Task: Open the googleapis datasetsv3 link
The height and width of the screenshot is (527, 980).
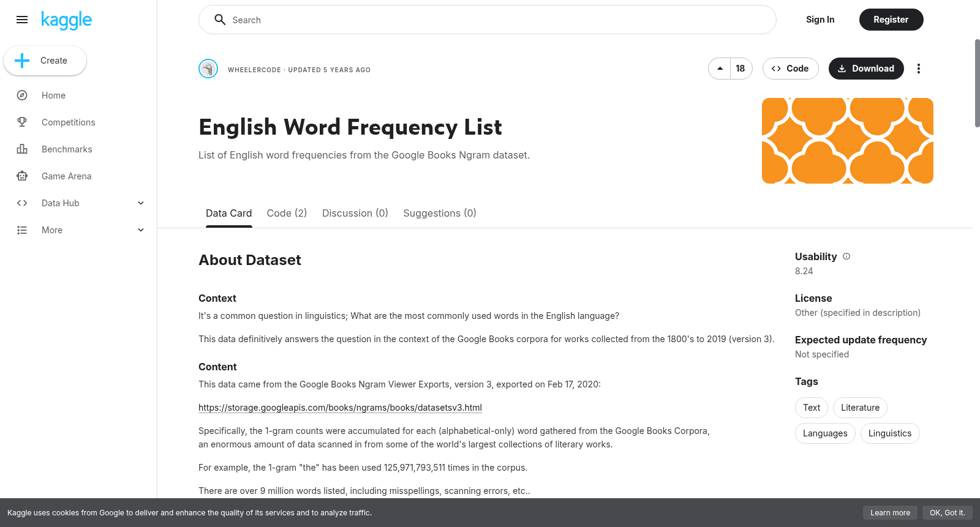Action: [x=340, y=408]
